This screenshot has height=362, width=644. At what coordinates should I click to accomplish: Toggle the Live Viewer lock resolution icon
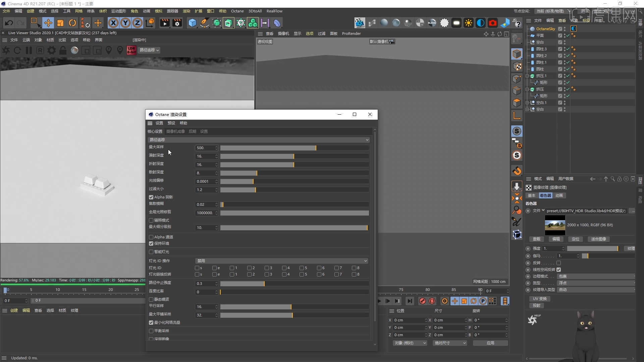[63, 50]
